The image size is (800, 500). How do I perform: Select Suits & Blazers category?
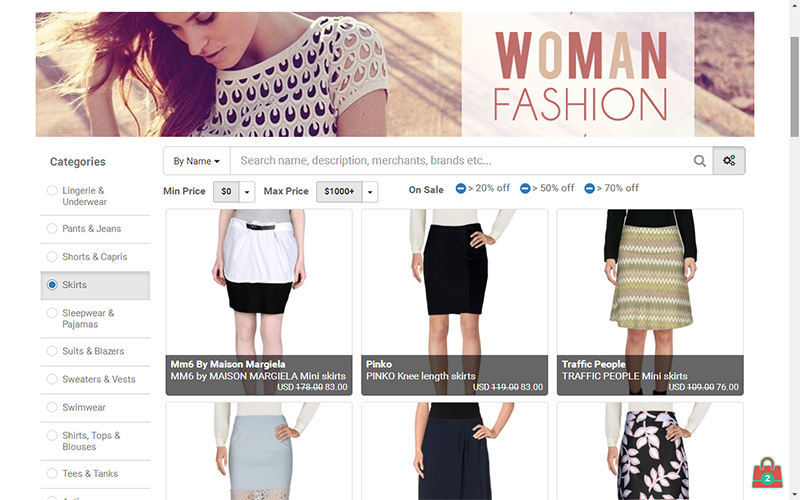click(x=95, y=351)
